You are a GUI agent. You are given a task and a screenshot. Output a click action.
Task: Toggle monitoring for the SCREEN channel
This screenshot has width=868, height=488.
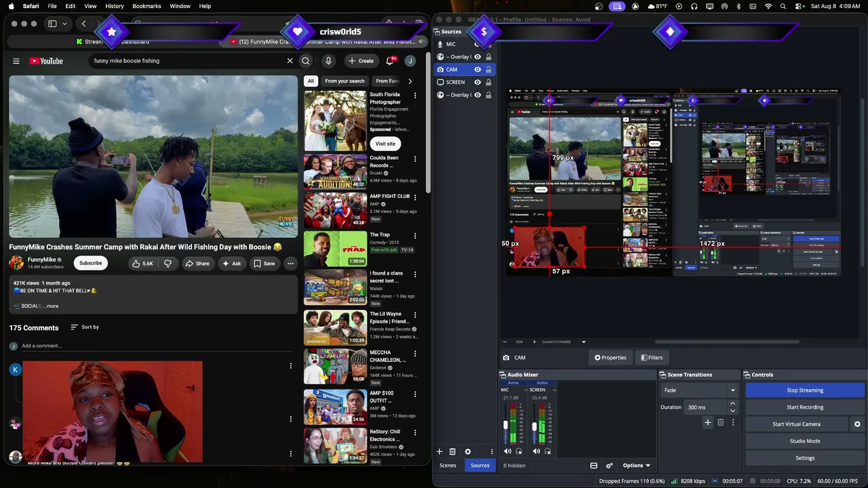pyautogui.click(x=547, y=451)
